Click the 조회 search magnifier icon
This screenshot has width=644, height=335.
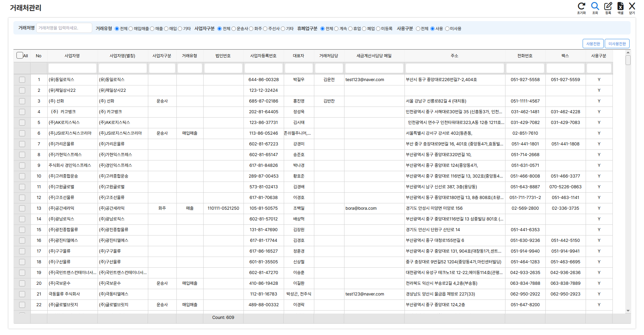point(595,6)
